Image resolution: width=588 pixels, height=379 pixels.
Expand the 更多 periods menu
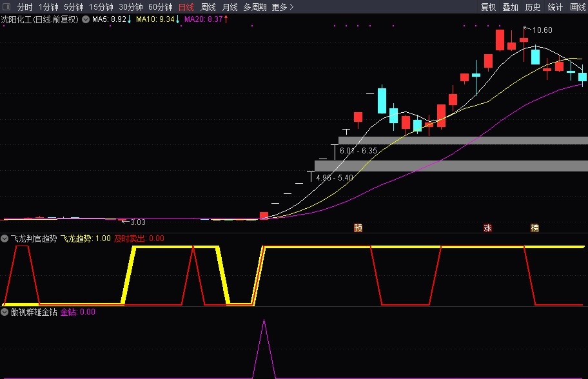[x=282, y=7]
